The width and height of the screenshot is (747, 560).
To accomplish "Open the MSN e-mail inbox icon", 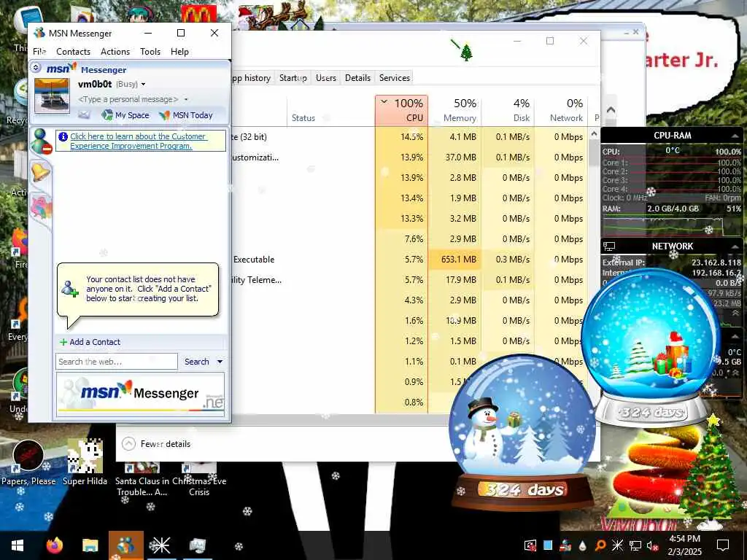I will 84,114.
